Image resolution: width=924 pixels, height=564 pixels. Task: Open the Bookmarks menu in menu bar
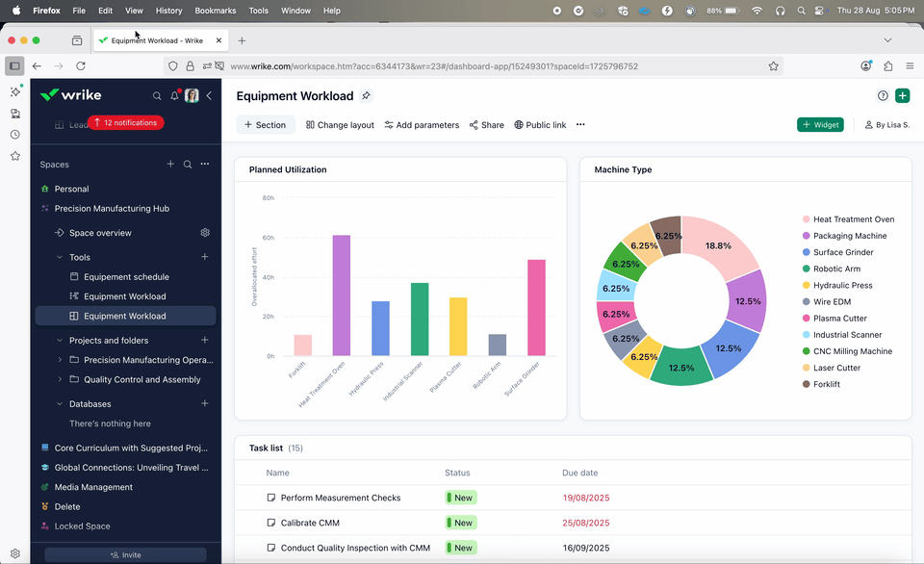(214, 11)
